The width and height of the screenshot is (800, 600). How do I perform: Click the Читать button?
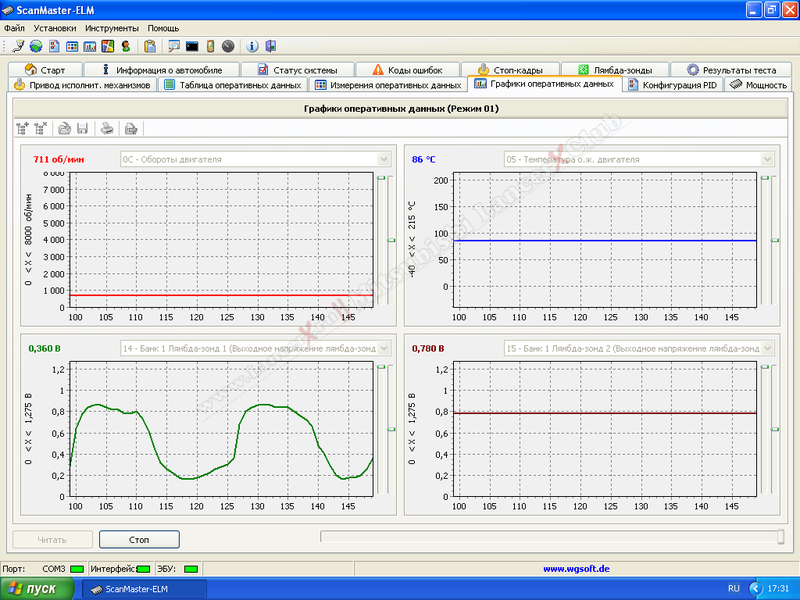tap(52, 539)
